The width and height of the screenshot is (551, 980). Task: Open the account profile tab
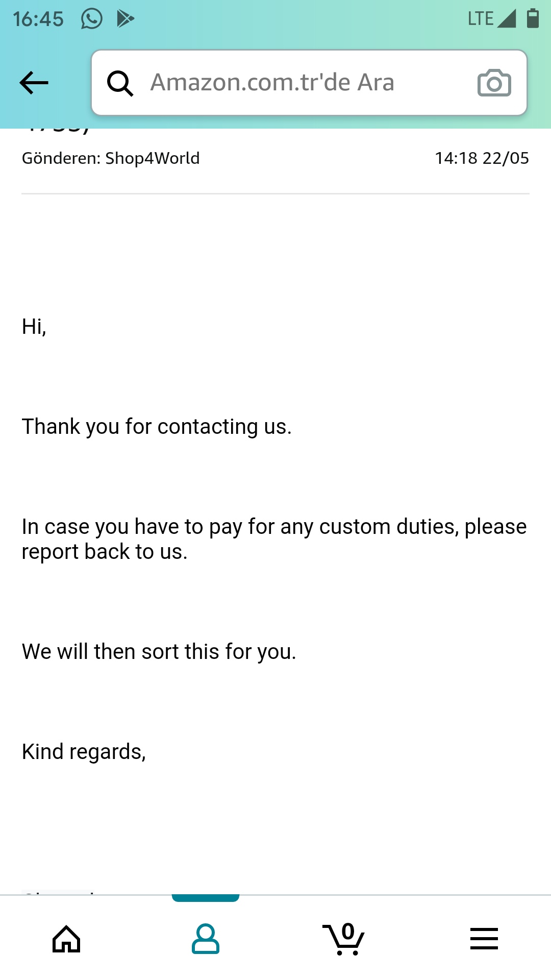pos(206,939)
